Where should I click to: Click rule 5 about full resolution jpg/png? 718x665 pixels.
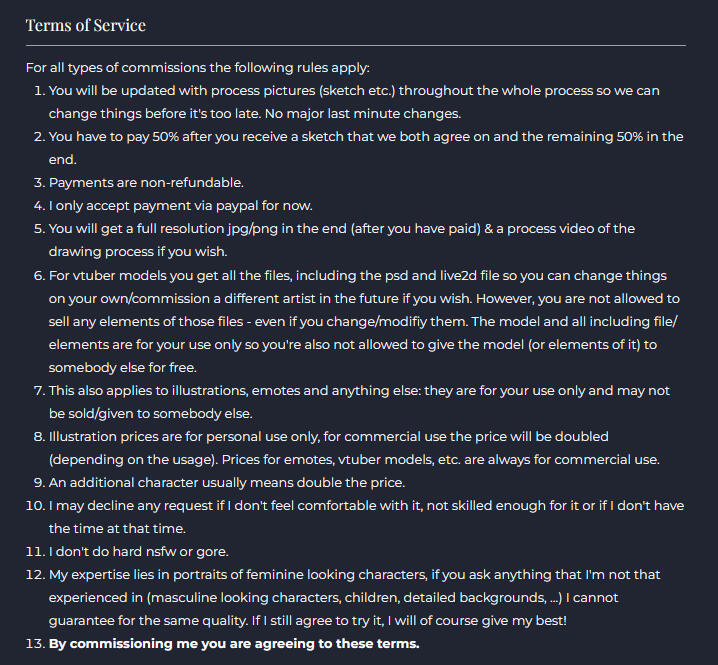click(341, 229)
